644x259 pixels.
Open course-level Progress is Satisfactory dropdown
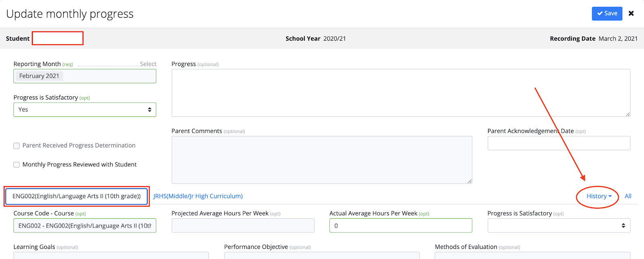559,226
